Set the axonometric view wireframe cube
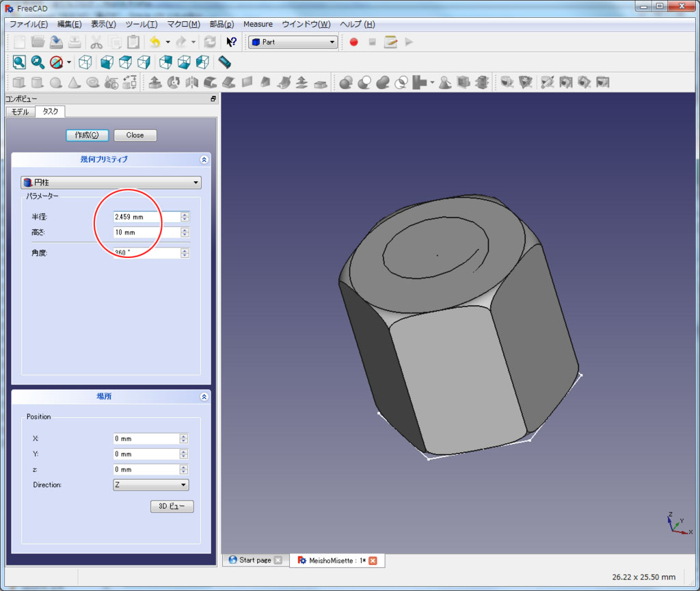 click(85, 62)
